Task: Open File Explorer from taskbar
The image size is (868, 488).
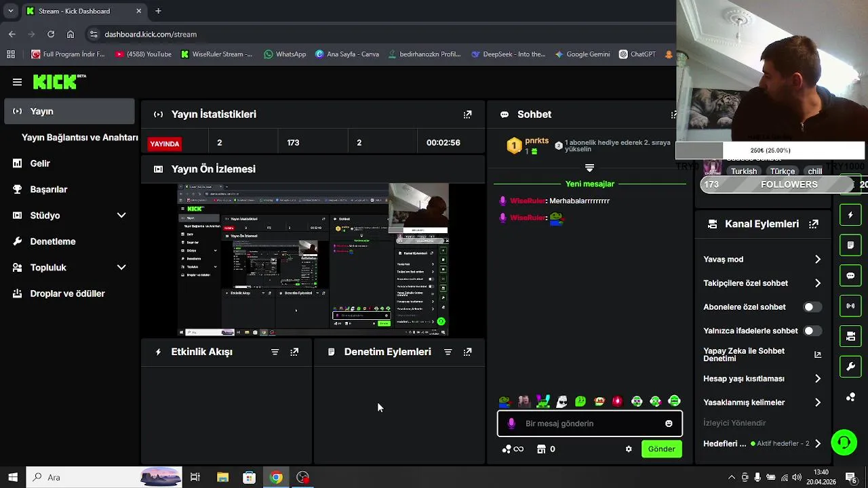Action: (x=222, y=477)
